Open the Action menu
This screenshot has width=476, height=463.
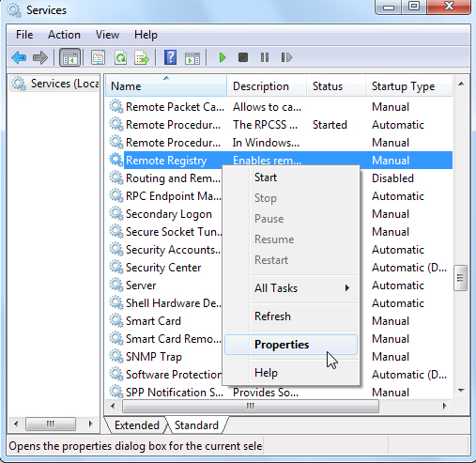point(64,35)
